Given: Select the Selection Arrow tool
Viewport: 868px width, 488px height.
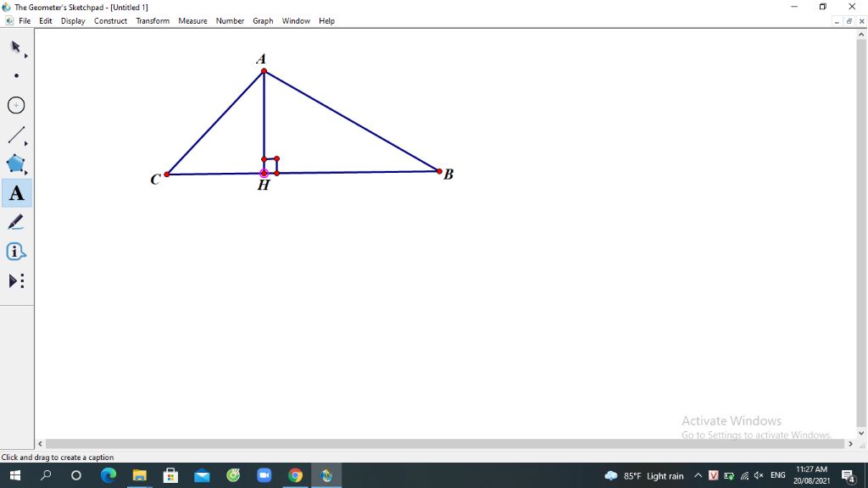Looking at the screenshot, I should click(16, 47).
